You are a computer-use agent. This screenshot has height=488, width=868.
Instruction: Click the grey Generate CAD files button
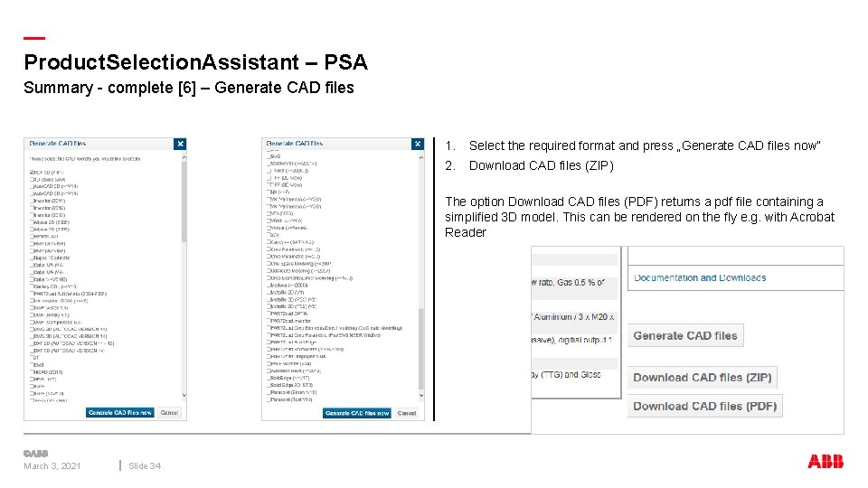click(685, 336)
